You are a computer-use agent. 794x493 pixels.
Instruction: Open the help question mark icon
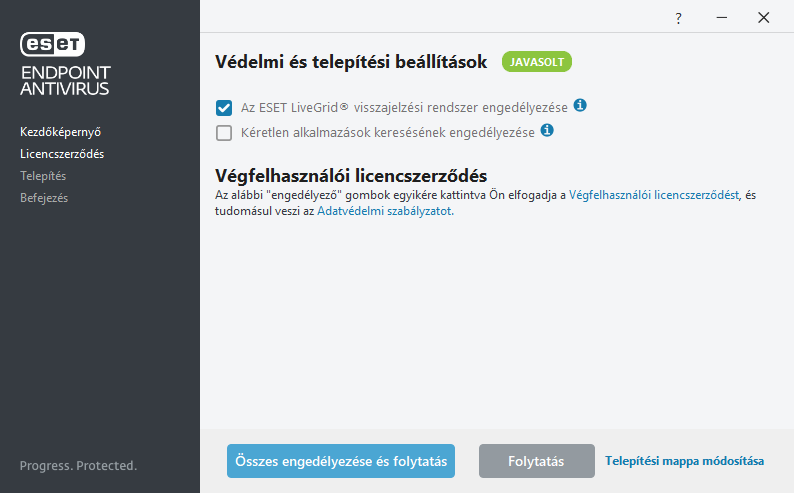coord(678,19)
